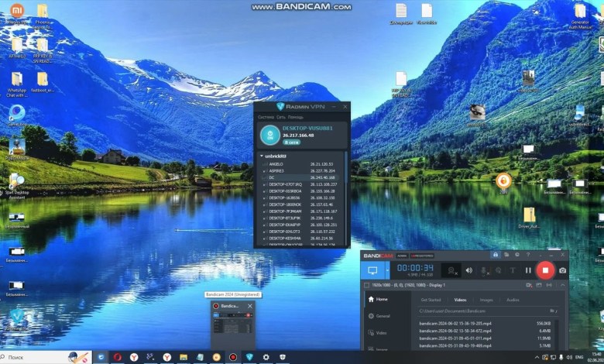
Task: Open Bandicam output folder icon in title bar
Action: [506, 255]
